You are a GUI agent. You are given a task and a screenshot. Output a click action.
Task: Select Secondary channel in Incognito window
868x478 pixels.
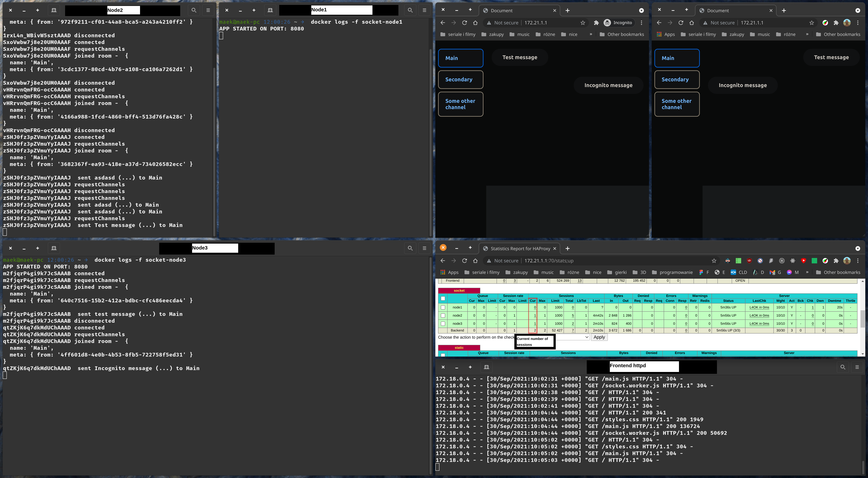(460, 79)
